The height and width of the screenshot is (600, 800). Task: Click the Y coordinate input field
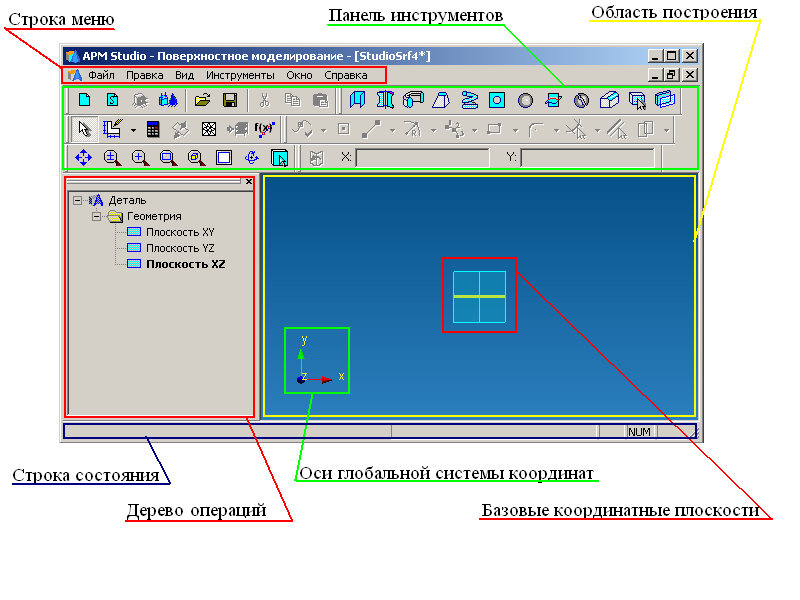[x=587, y=158]
